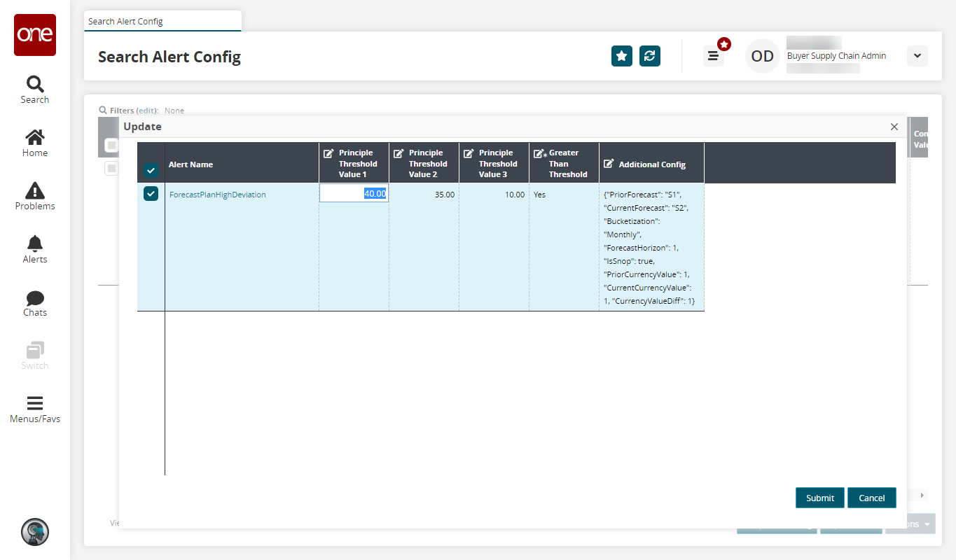Open the assistant avatar icon
The width and height of the screenshot is (956, 560).
click(x=35, y=532)
